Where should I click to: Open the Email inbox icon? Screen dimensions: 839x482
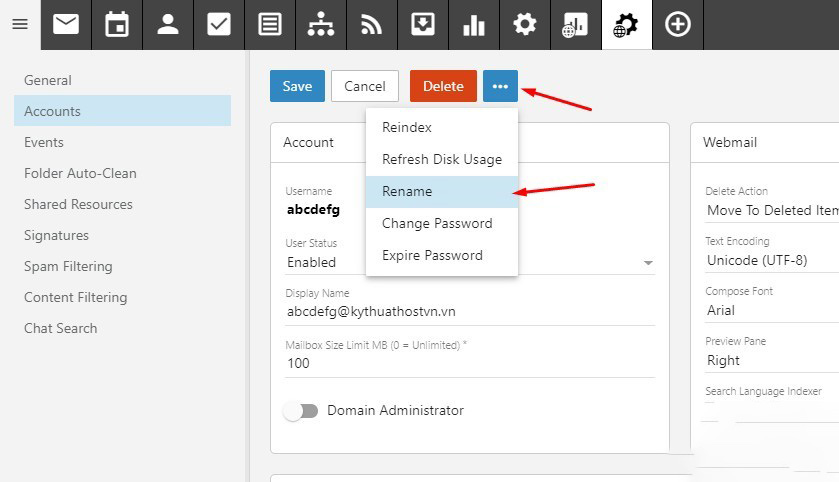tap(66, 24)
